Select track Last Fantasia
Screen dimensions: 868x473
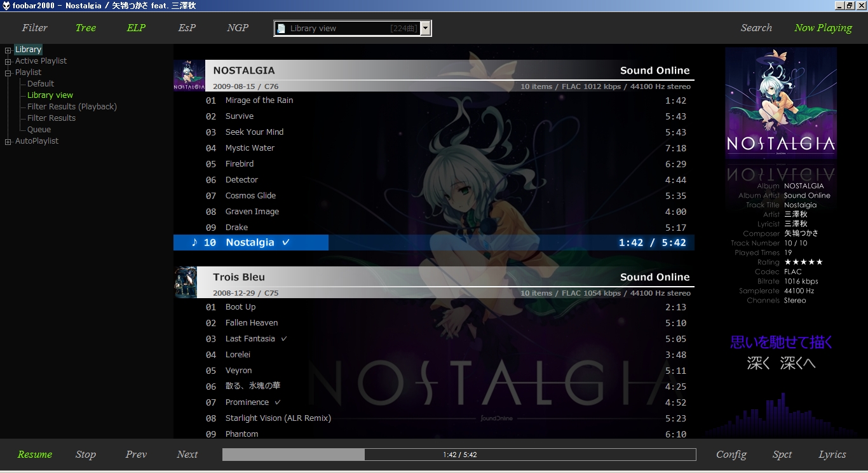434,339
